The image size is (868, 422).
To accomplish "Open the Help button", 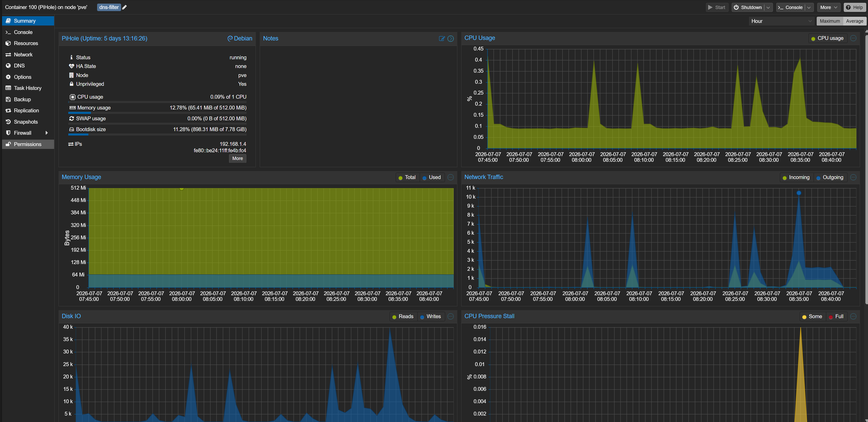I will 855,7.
